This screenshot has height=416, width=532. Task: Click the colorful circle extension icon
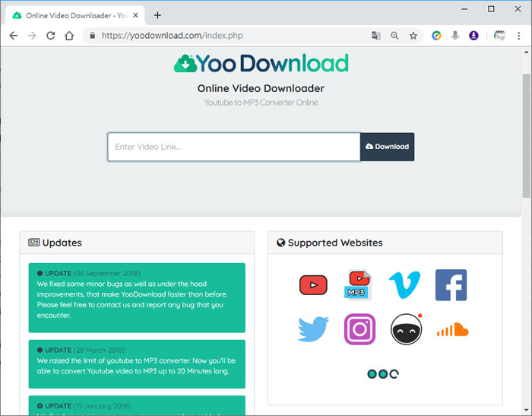click(x=436, y=36)
